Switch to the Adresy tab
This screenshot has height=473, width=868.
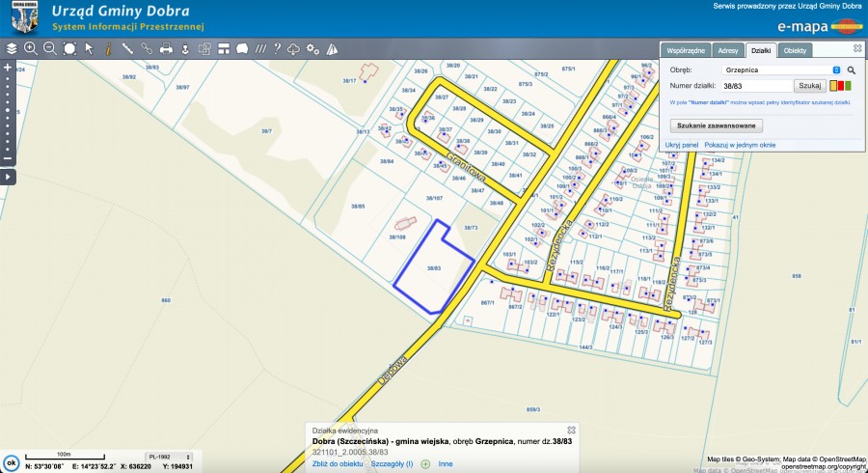(x=728, y=49)
